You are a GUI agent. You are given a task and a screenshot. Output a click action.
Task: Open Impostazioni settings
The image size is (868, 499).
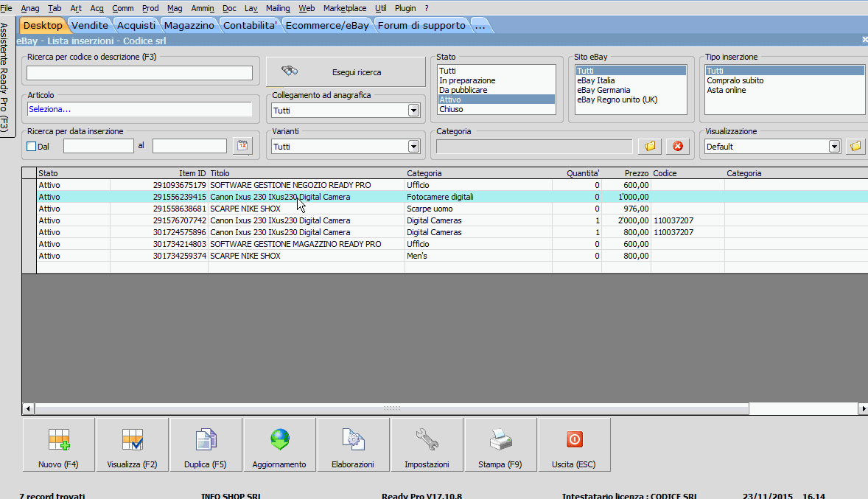pos(427,444)
